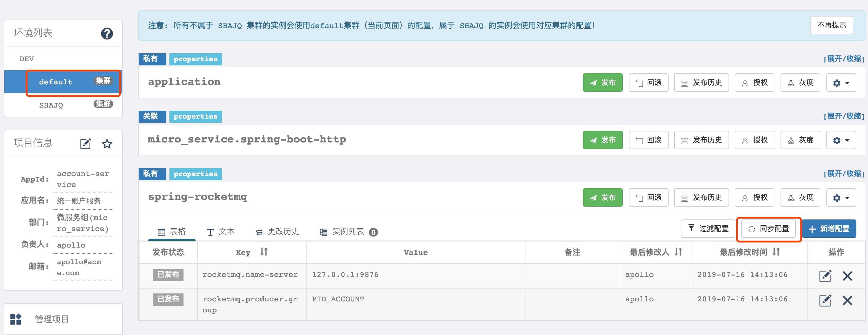This screenshot has height=335, width=868.
Task: Click 已发布 badge for rocketmq.name-server
Action: click(x=168, y=275)
